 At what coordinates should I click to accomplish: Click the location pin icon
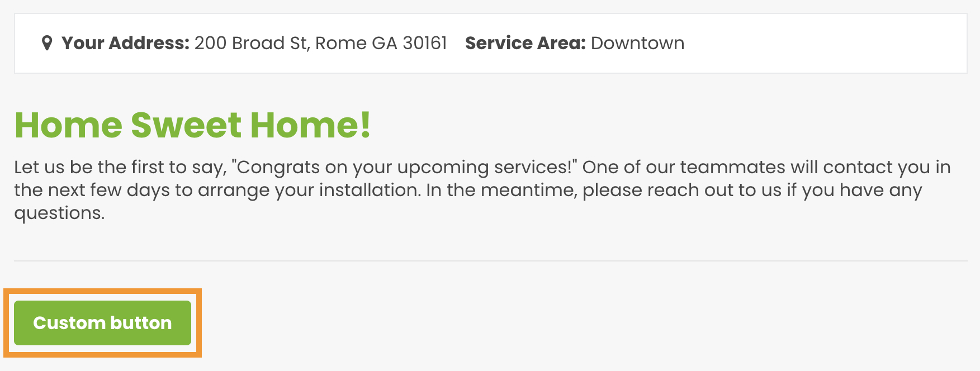(47, 43)
